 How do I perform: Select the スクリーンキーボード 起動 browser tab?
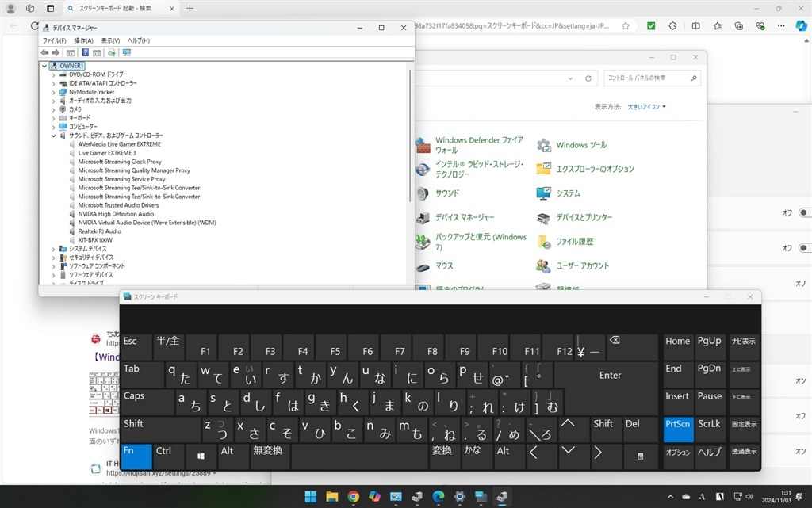[x=121, y=8]
